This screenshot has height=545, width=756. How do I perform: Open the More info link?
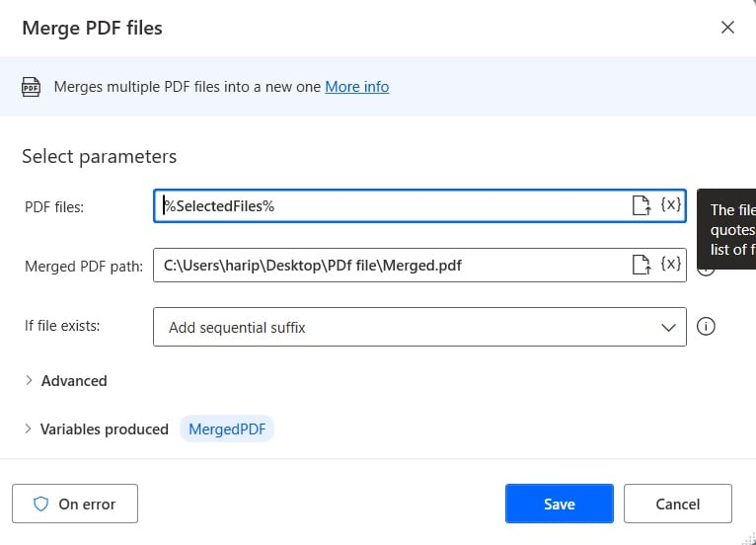tap(357, 87)
